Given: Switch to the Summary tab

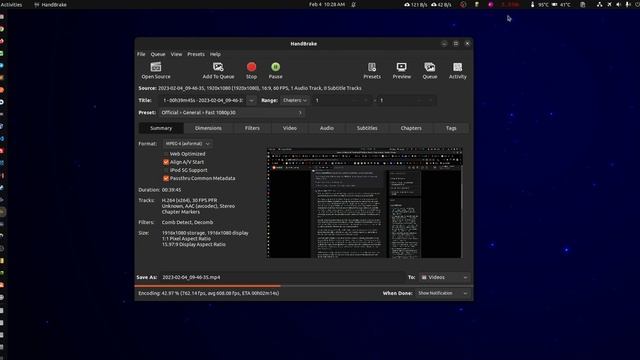Looking at the screenshot, I should [161, 128].
